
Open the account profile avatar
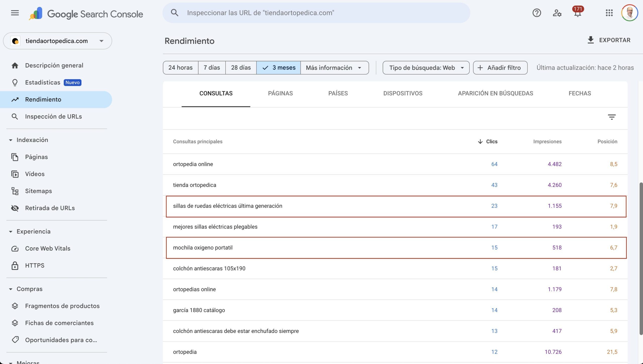click(x=629, y=13)
